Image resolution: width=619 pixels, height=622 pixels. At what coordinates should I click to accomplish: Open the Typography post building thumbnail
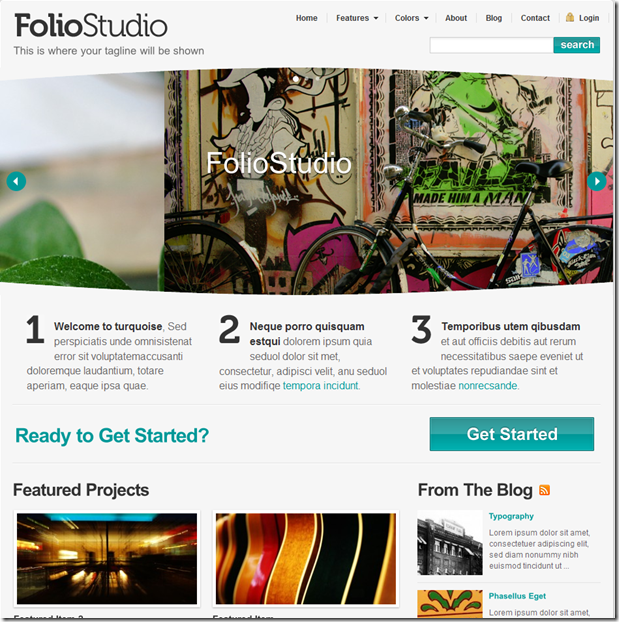(450, 543)
